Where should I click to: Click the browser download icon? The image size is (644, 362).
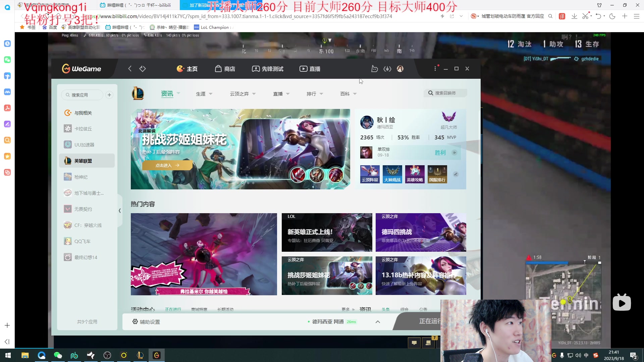click(x=574, y=16)
